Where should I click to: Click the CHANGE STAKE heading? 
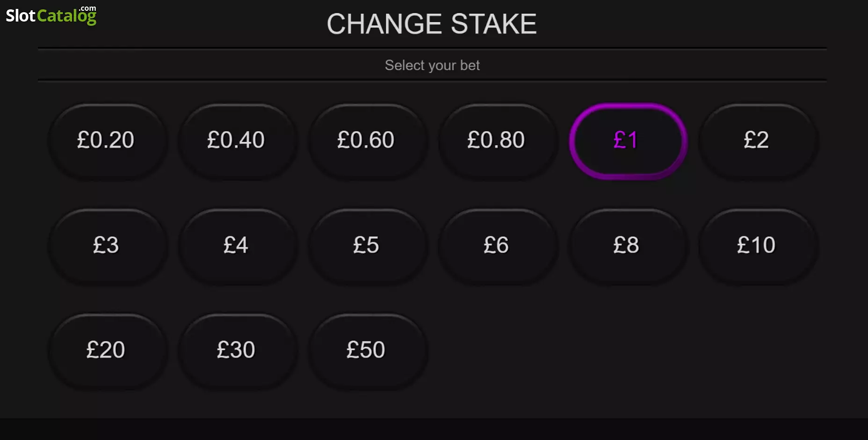[432, 24]
